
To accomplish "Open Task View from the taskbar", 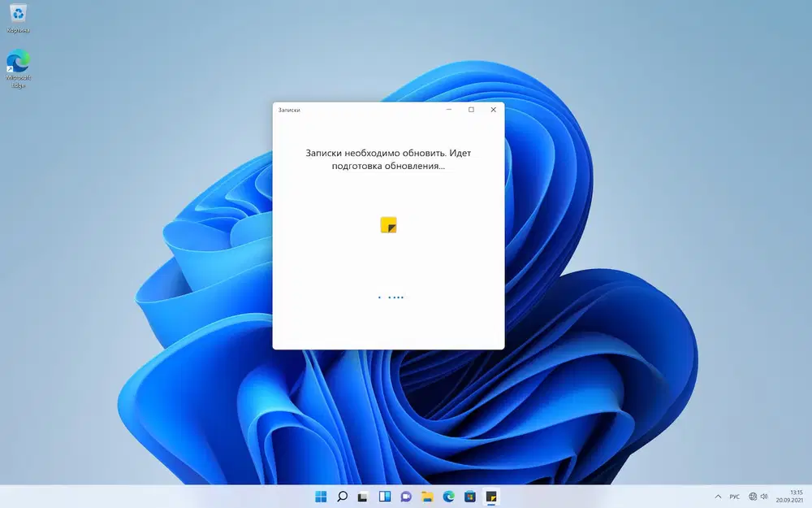I will coord(363,497).
